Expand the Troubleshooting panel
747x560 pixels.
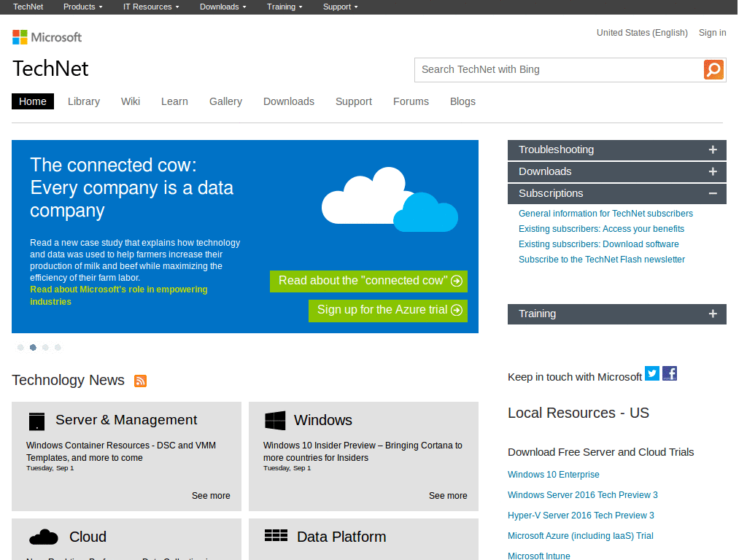pyautogui.click(x=617, y=150)
